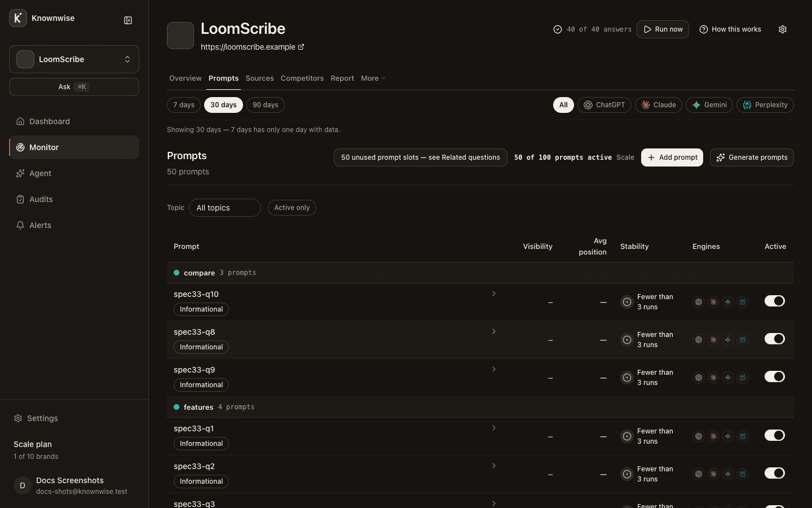Toggle spec33-q9 prompt active state
The image size is (812, 508).
(x=775, y=376)
